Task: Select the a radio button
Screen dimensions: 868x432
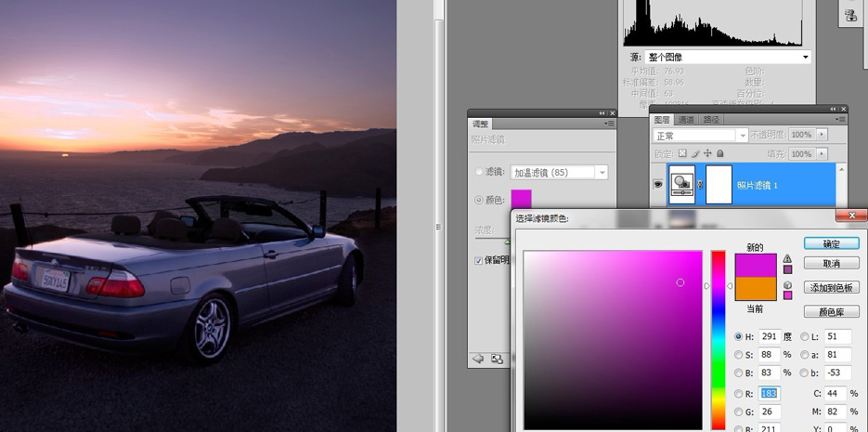Action: [804, 355]
